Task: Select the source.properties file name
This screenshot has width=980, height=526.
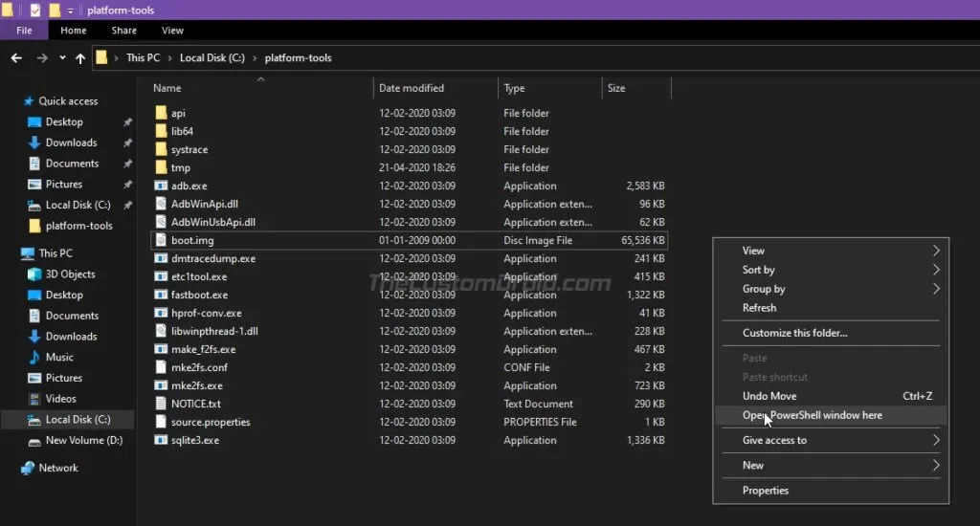Action: pos(211,423)
